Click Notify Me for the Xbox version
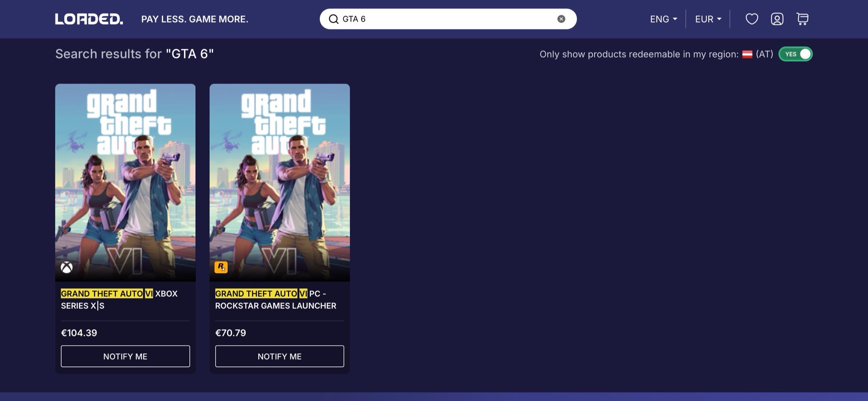Screen dimensions: 868x401 [125, 356]
